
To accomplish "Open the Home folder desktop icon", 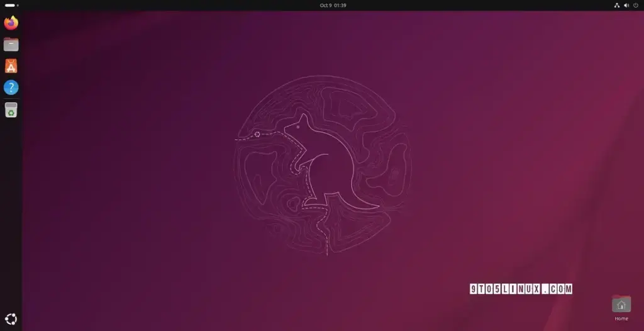I will (621, 308).
